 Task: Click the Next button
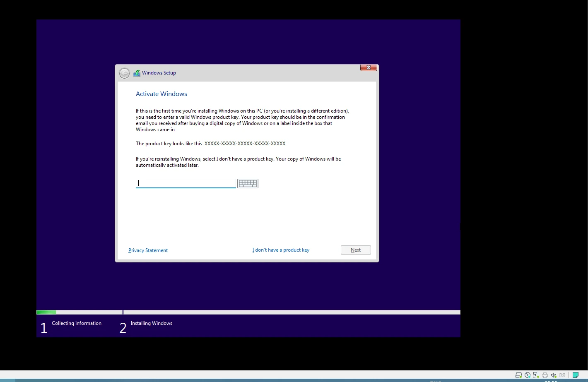click(x=356, y=250)
